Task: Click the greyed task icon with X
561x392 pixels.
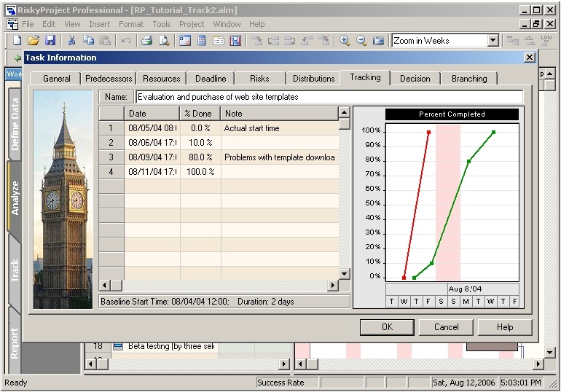Action: click(x=323, y=40)
